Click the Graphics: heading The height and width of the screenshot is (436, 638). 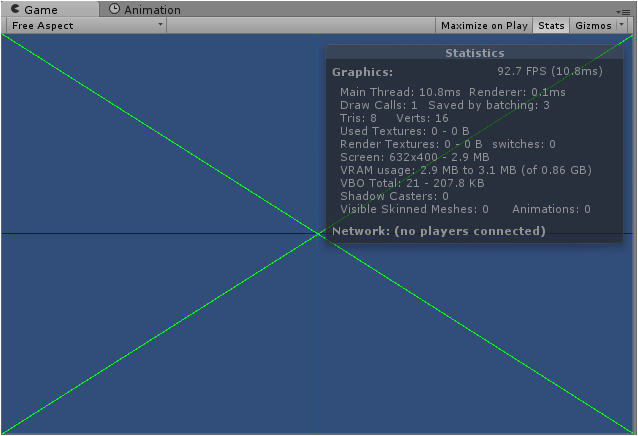pos(362,72)
